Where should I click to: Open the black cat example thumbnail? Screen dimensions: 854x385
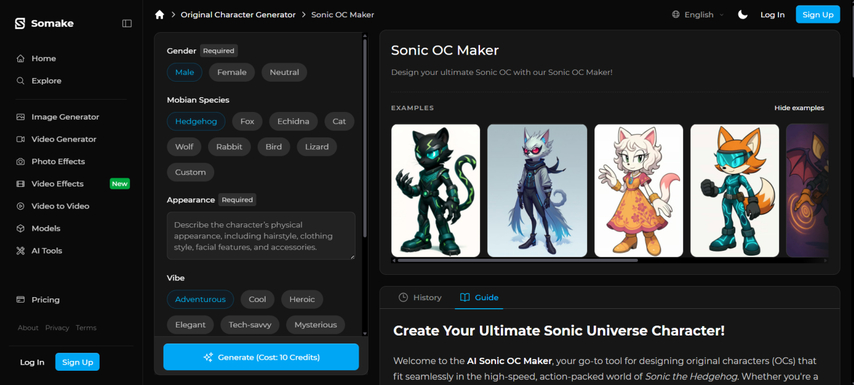[x=436, y=191]
